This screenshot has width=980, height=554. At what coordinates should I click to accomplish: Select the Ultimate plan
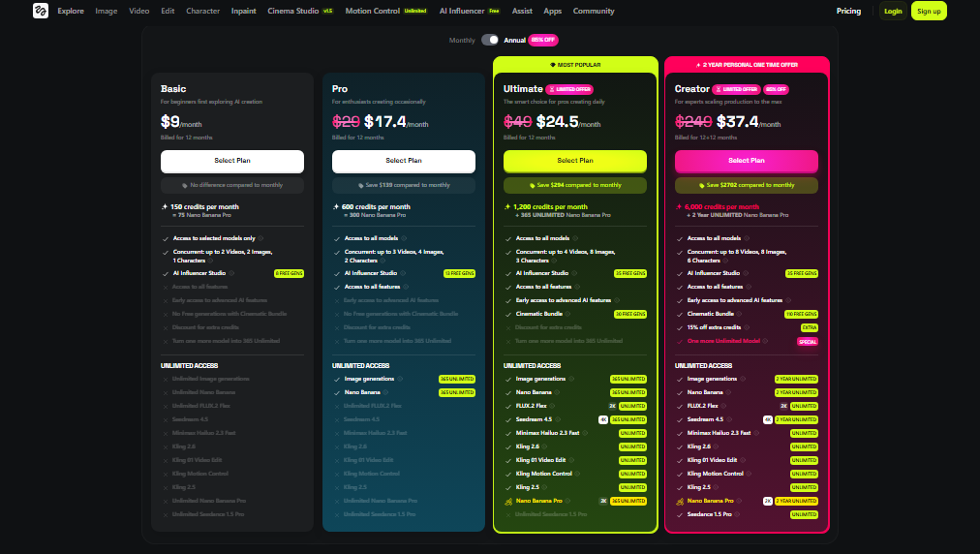coord(575,161)
